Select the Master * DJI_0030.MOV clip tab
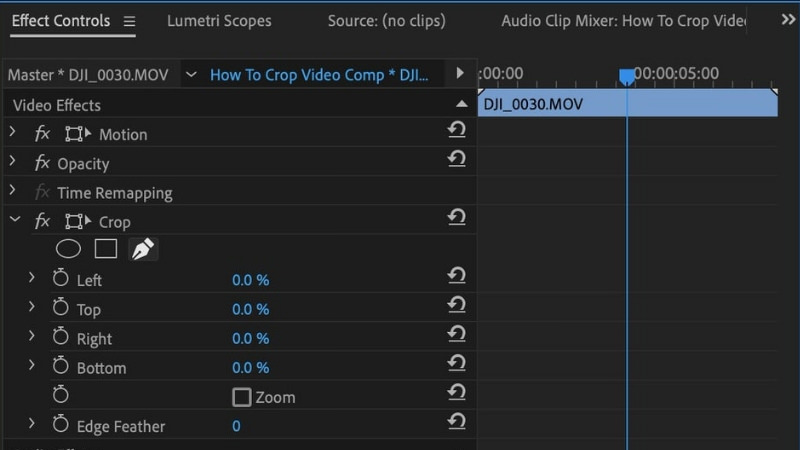Image resolution: width=800 pixels, height=450 pixels. (x=88, y=75)
